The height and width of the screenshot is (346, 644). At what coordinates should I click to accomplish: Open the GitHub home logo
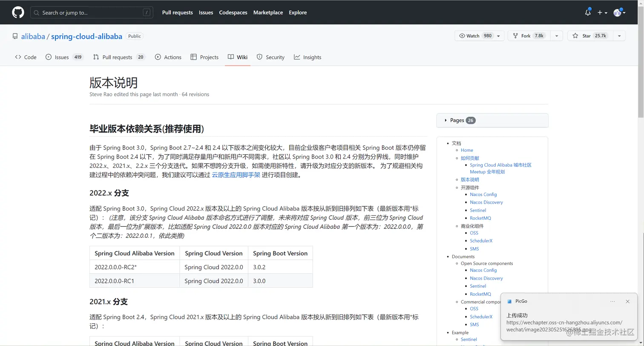point(18,12)
